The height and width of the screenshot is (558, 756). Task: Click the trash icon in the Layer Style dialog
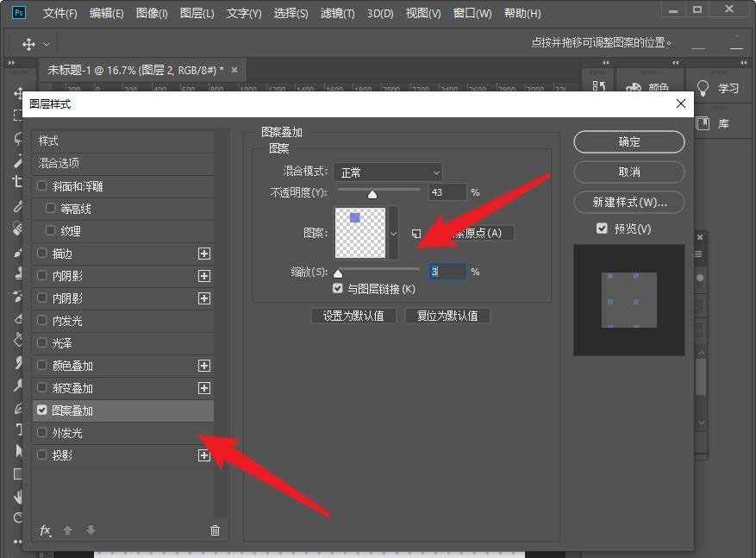point(215,531)
